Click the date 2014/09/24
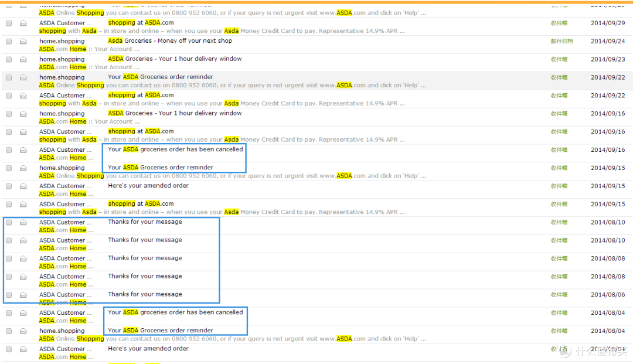 pos(608,41)
